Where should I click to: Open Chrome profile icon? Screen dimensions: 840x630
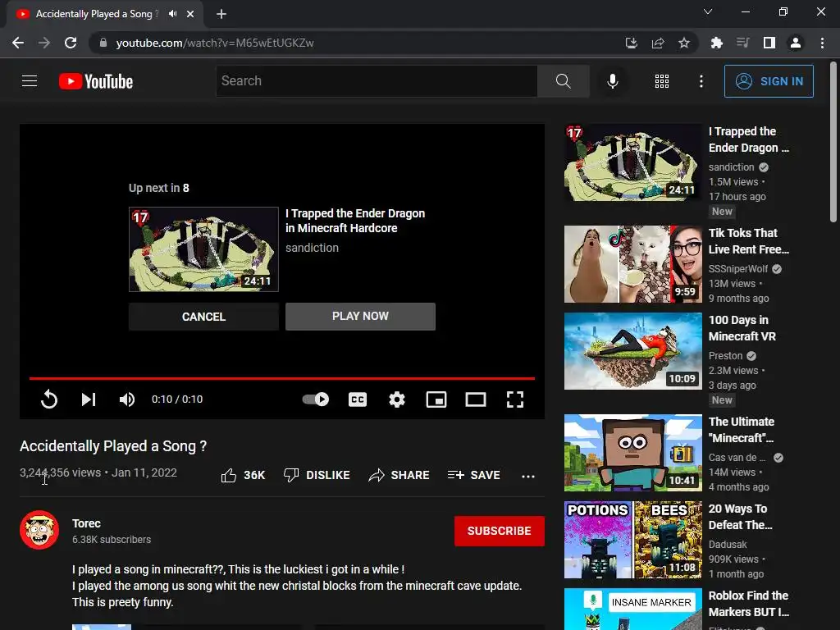pyautogui.click(x=796, y=43)
